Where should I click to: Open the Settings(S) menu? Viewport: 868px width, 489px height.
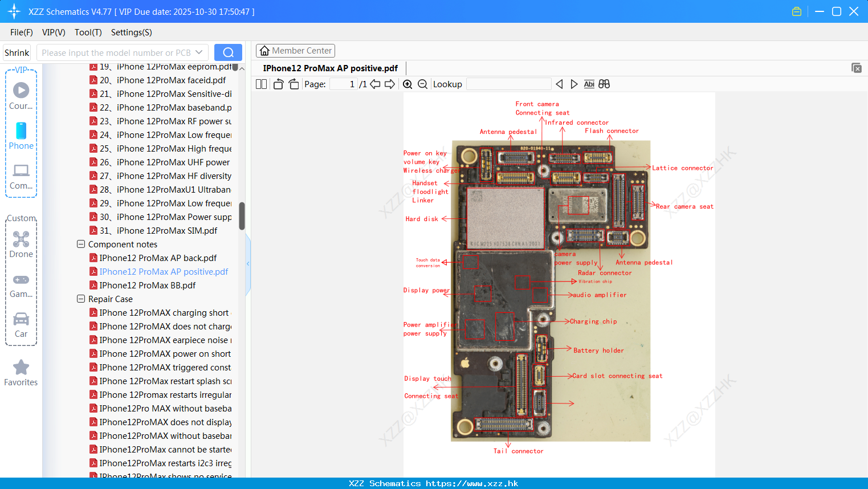[x=132, y=32]
